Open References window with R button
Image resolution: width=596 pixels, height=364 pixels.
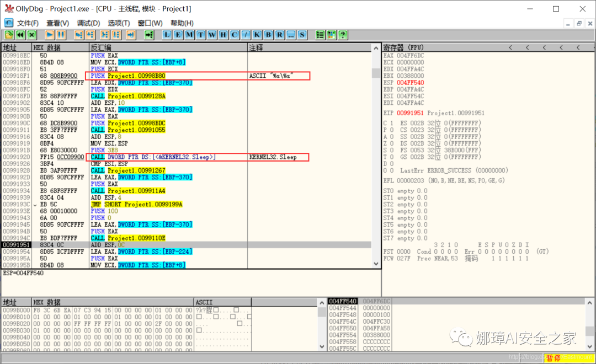tap(280, 35)
